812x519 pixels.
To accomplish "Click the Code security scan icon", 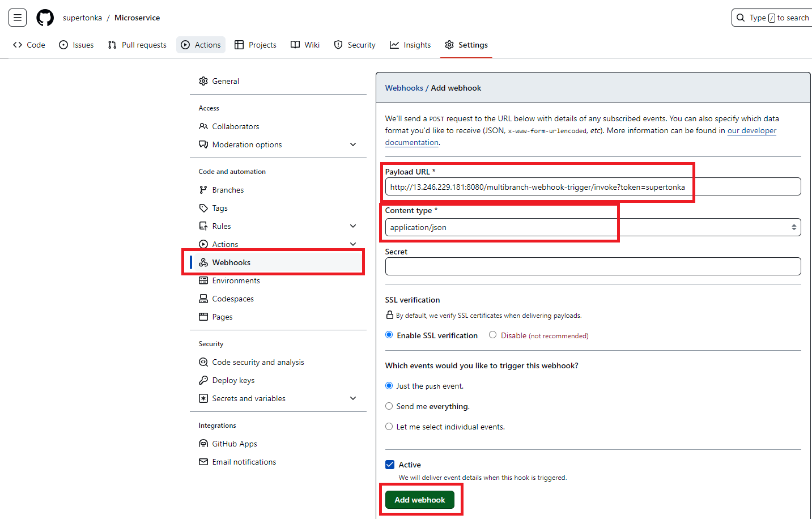I will point(203,362).
